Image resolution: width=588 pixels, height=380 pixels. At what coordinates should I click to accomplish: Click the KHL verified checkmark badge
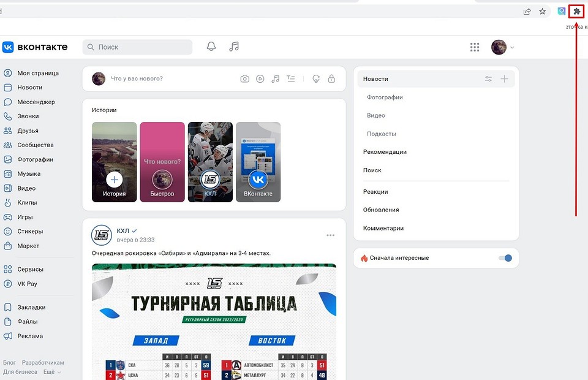[134, 230]
